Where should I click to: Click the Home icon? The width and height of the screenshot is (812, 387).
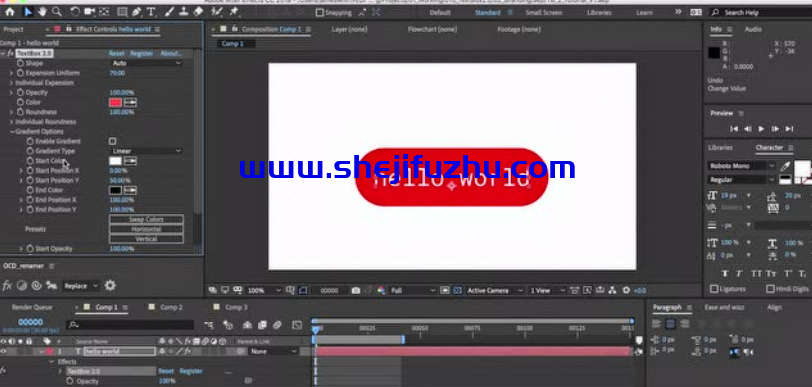[10, 11]
